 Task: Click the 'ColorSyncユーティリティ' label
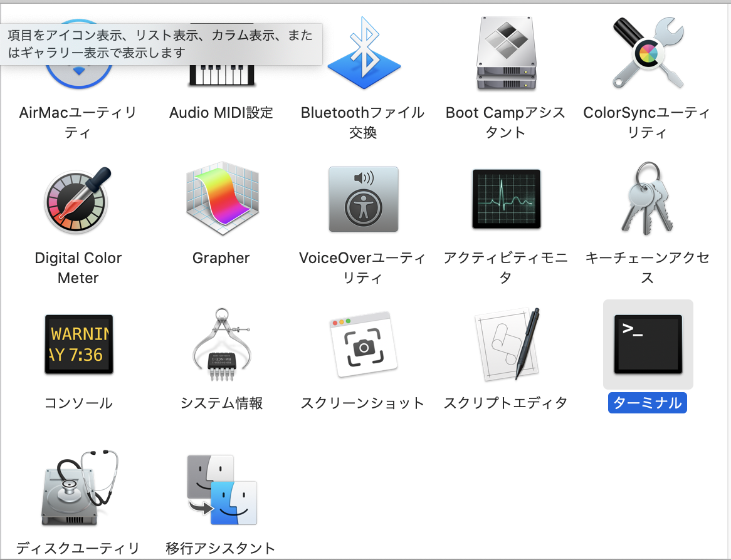[x=646, y=122]
